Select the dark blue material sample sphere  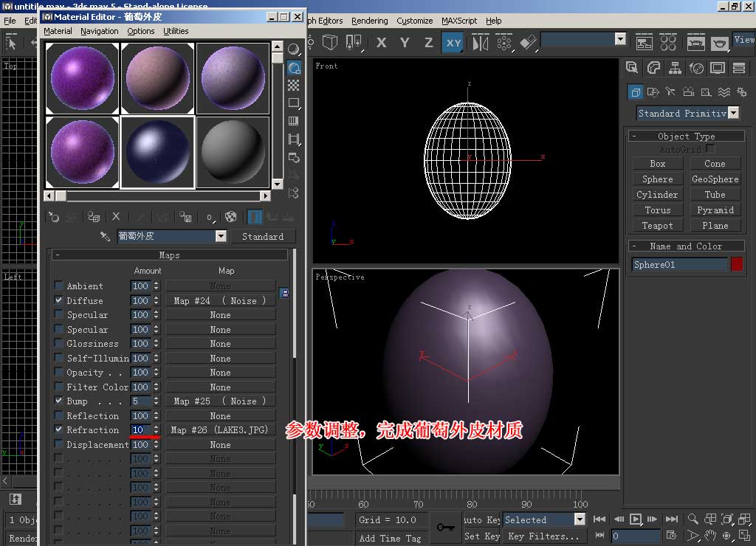(x=157, y=152)
